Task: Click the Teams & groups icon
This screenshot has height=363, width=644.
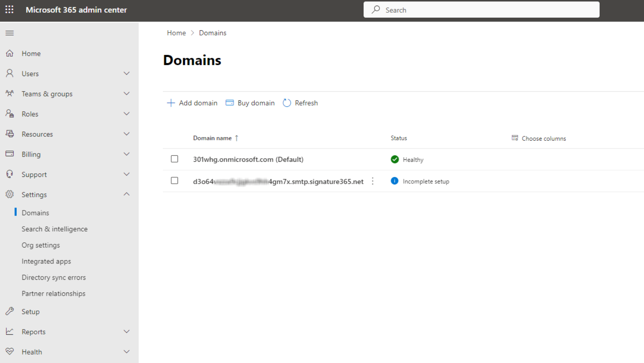Action: tap(10, 94)
